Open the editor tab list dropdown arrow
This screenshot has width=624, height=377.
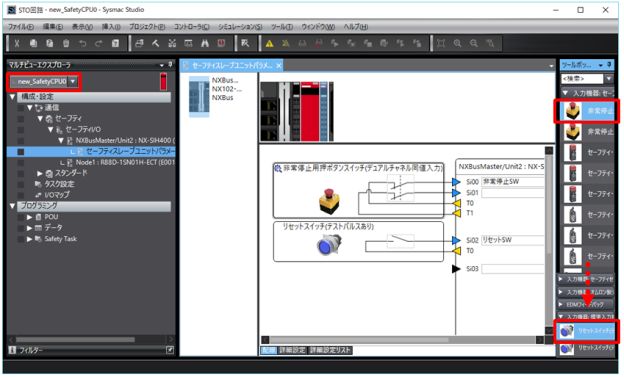(x=551, y=66)
